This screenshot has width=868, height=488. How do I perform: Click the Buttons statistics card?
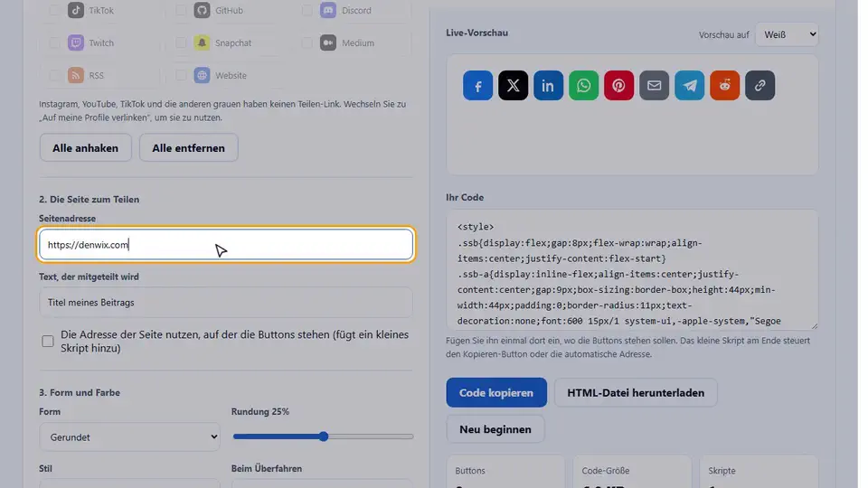click(x=505, y=472)
